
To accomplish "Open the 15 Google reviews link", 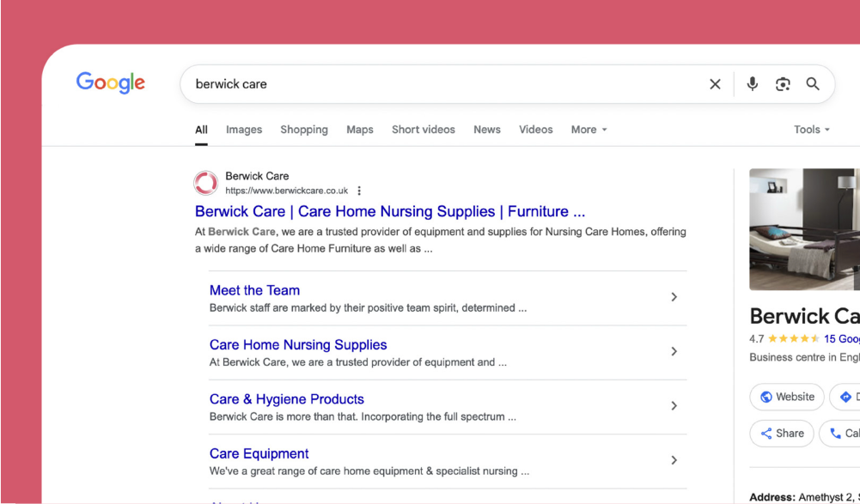I will [x=841, y=339].
